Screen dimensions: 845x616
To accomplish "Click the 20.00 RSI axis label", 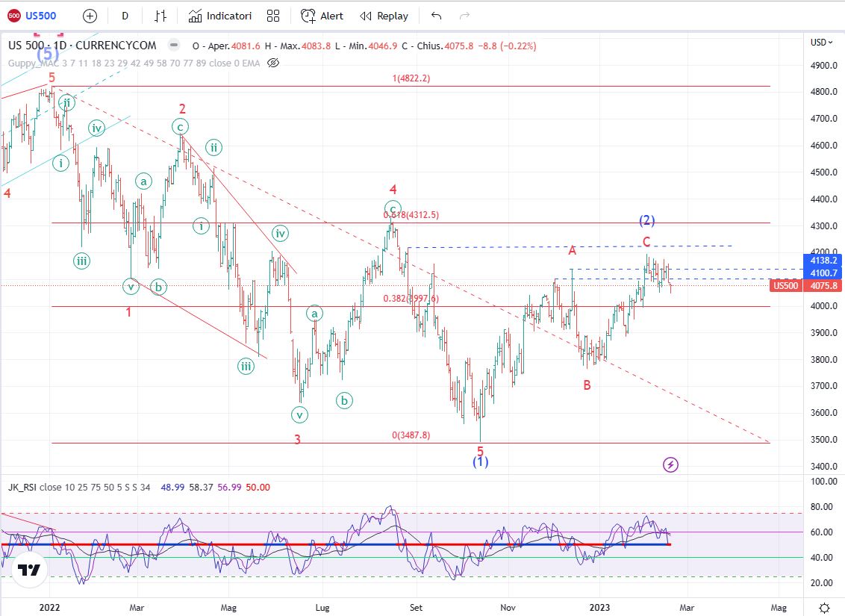I will click(x=823, y=582).
